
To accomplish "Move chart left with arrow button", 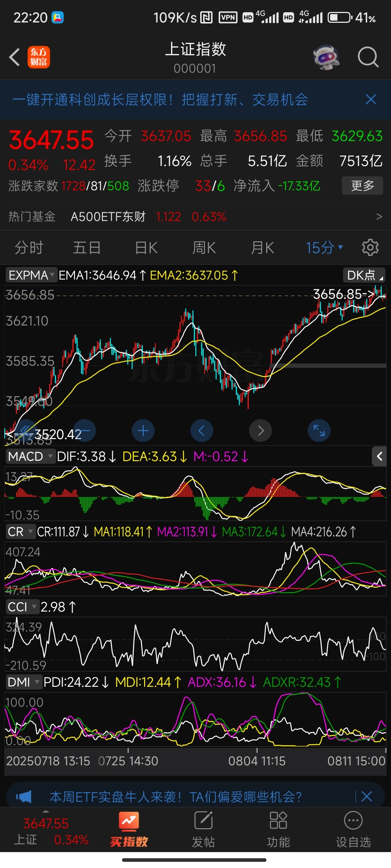I will pos(202,430).
